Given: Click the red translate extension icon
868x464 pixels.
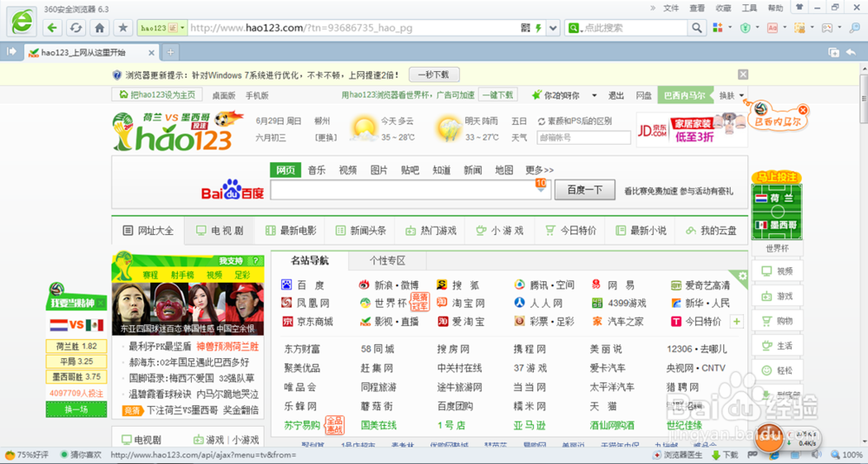Looking at the screenshot, I should point(773,28).
